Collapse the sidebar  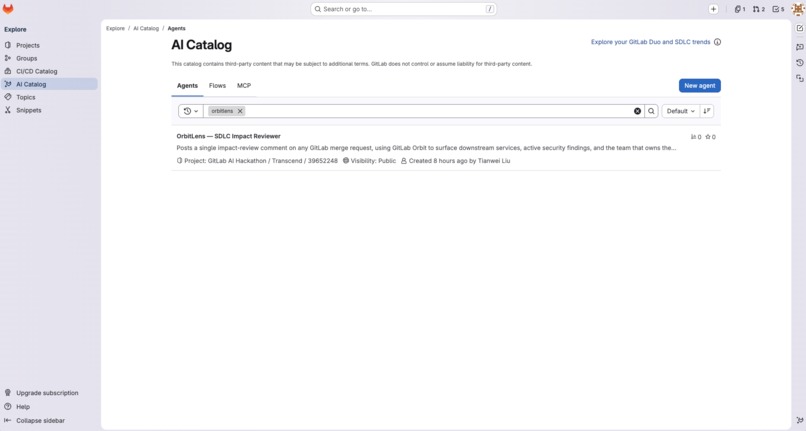tap(40, 420)
